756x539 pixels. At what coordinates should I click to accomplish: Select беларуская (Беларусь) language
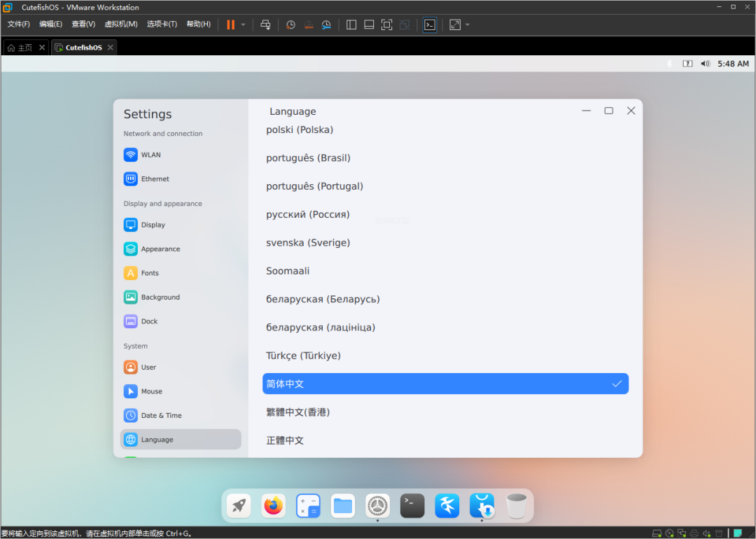445,299
